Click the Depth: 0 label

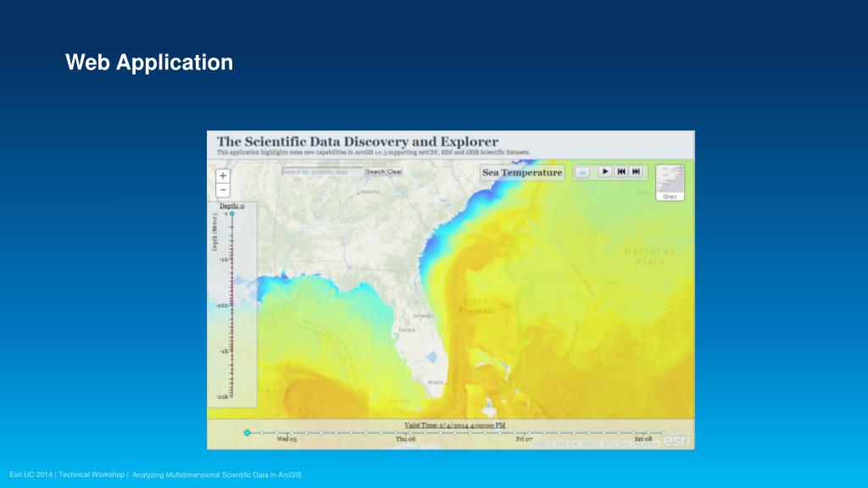tap(232, 206)
